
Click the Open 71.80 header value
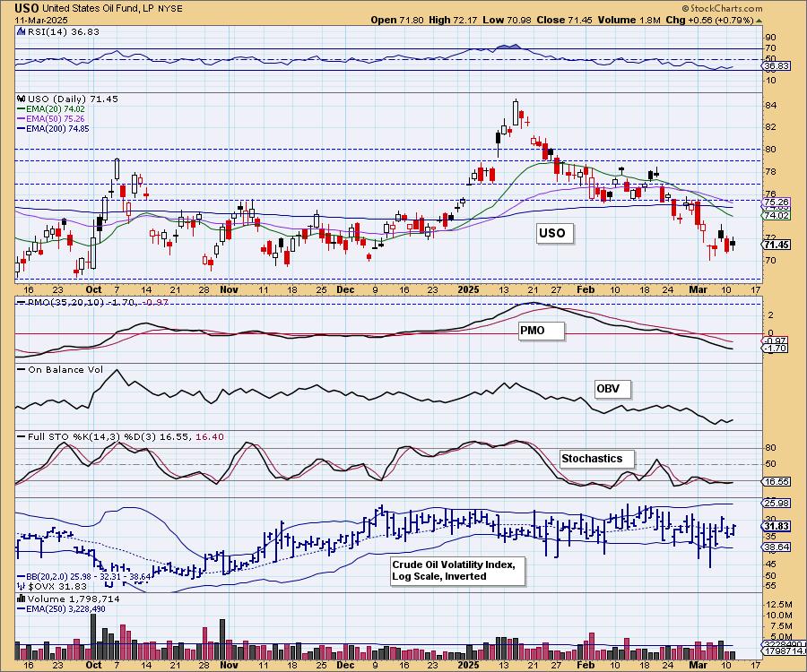[x=397, y=20]
